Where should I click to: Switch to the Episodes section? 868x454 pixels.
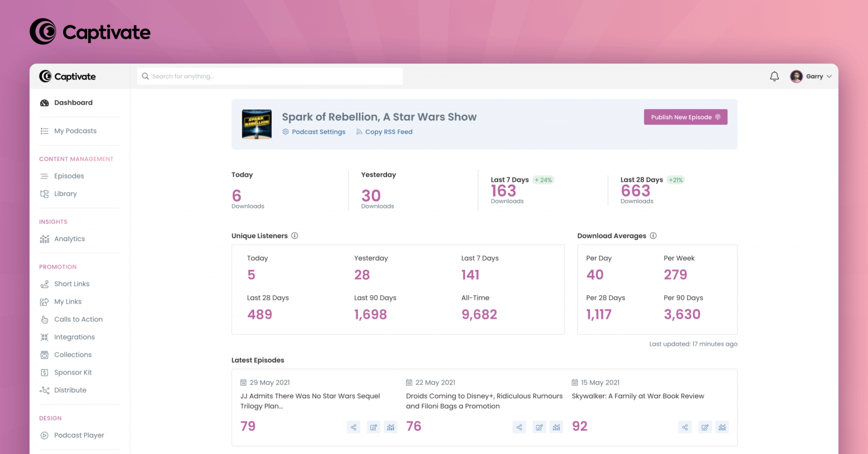[68, 176]
